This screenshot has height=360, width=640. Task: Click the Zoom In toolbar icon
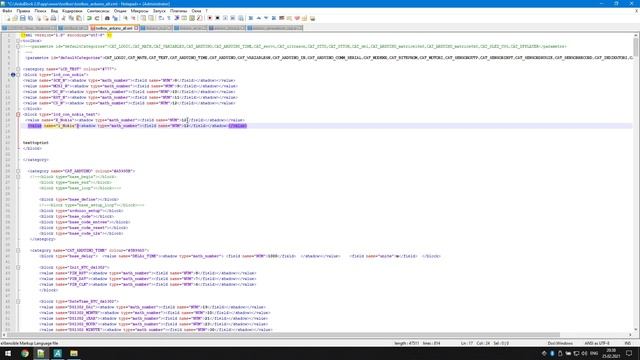(x=125, y=18)
